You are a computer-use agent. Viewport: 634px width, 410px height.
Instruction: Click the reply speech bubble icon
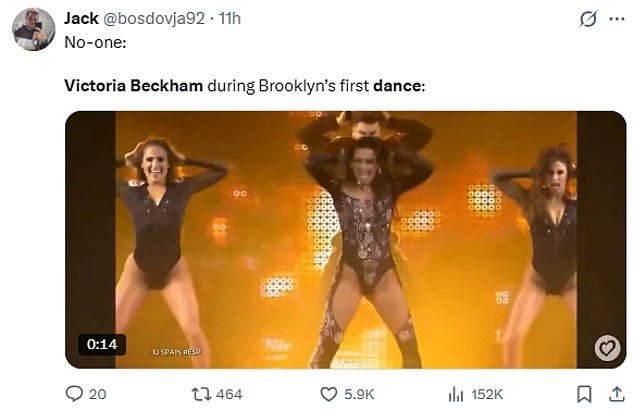pos(74,394)
